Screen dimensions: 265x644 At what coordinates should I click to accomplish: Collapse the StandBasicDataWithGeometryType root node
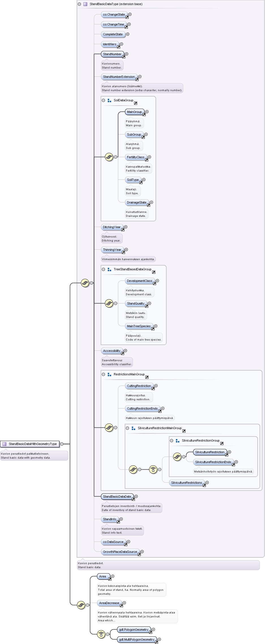pos(62,444)
